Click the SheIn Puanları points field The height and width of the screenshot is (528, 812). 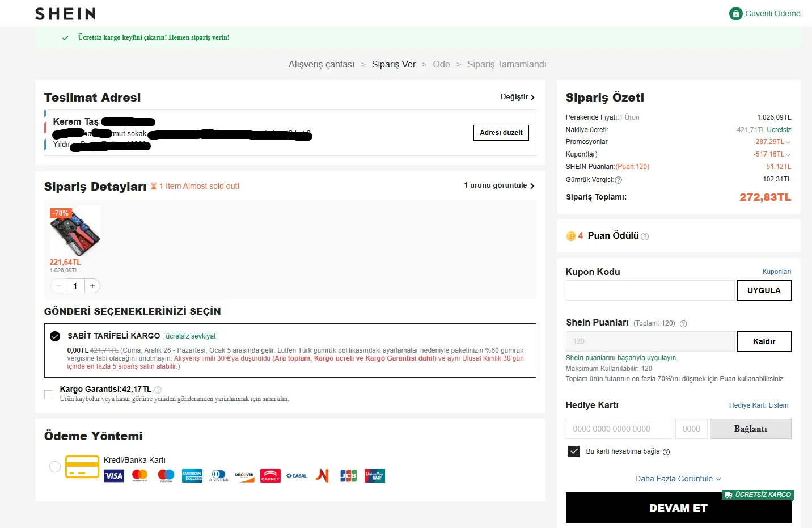(650, 341)
